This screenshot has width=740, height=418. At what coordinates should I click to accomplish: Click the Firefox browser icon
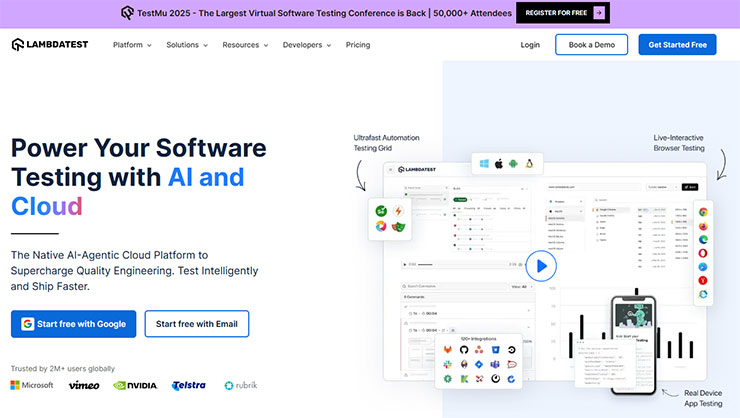point(703,226)
